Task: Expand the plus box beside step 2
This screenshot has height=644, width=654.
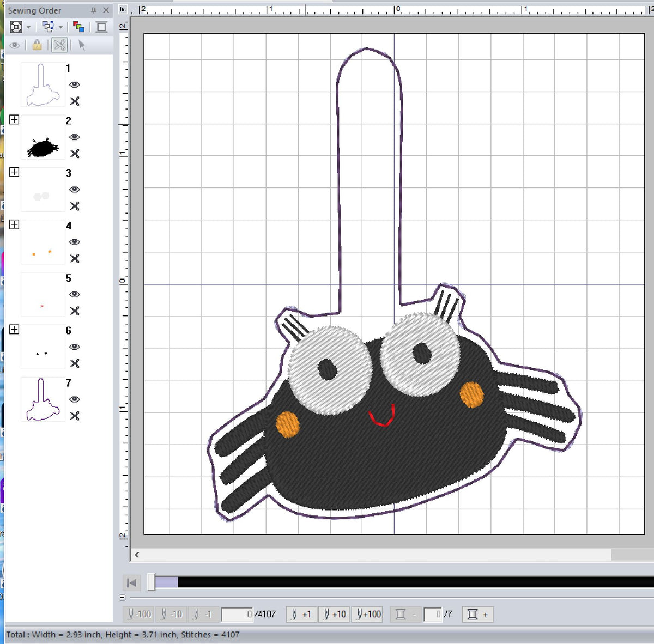Action: pos(15,119)
